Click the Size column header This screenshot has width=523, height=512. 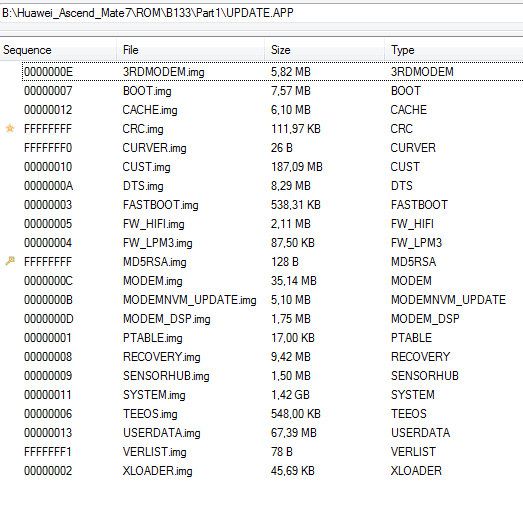[x=325, y=50]
